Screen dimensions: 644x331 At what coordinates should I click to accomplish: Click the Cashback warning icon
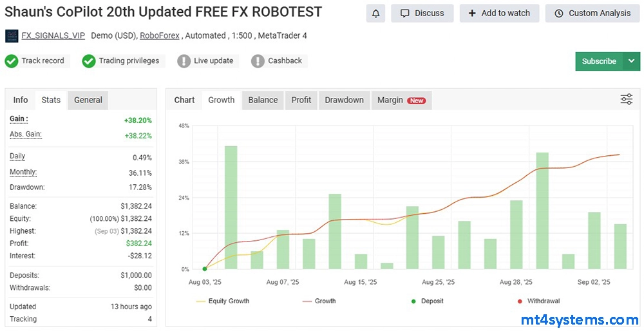(x=258, y=61)
